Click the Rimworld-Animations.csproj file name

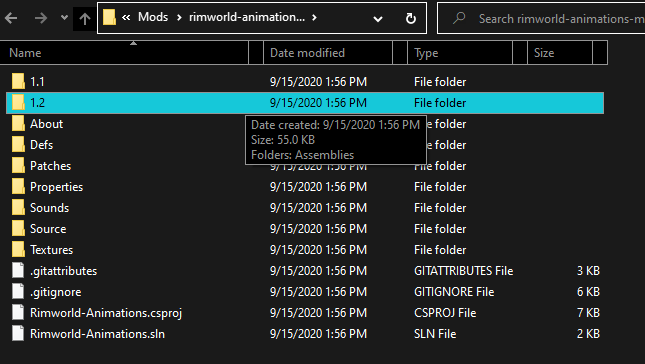click(x=106, y=313)
